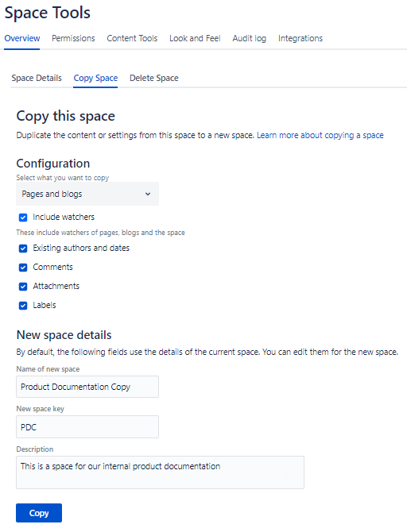Disable the Comments checkbox

coord(23,268)
